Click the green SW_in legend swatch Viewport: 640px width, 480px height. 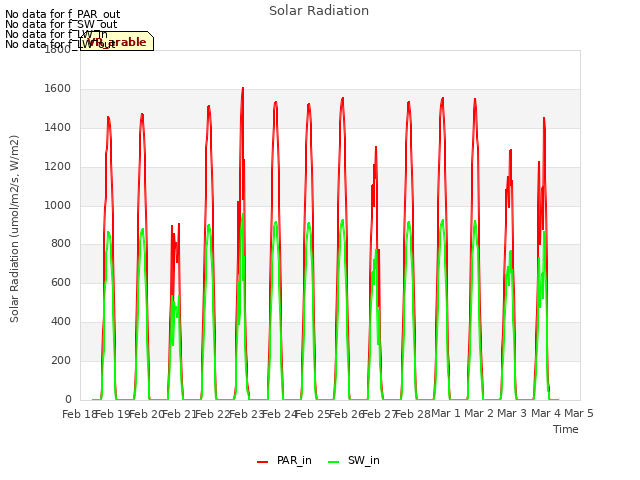[333, 462]
